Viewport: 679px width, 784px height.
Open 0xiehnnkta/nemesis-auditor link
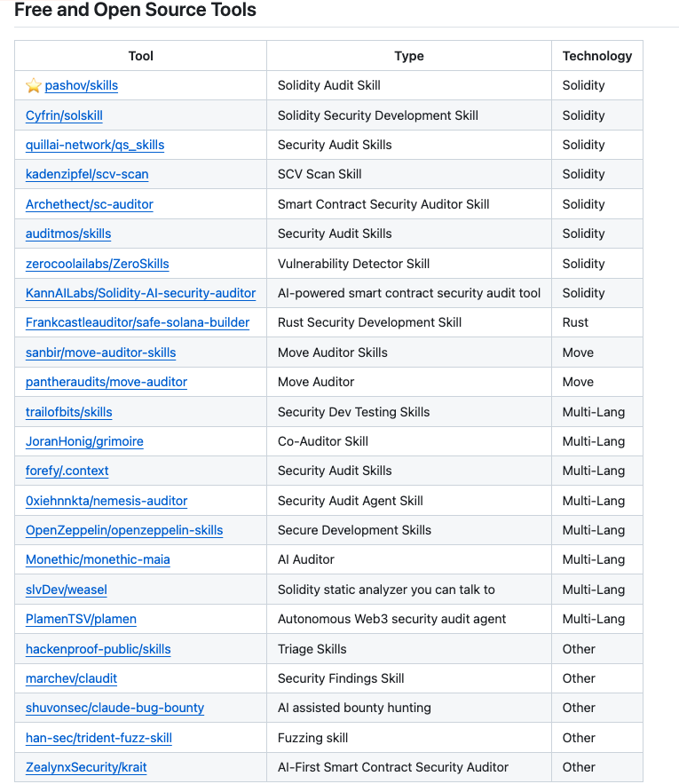tap(107, 501)
